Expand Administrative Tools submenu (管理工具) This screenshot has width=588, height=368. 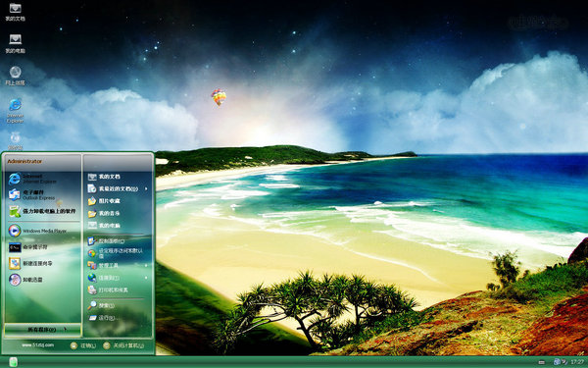pos(118,266)
